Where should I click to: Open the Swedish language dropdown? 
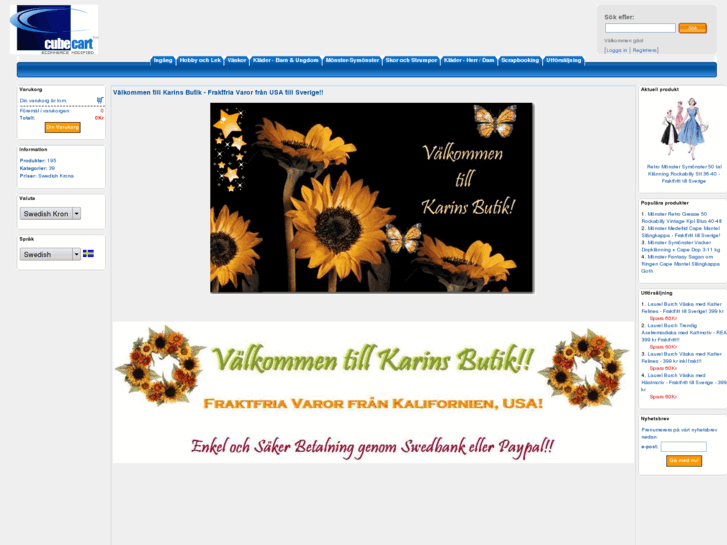click(x=50, y=254)
